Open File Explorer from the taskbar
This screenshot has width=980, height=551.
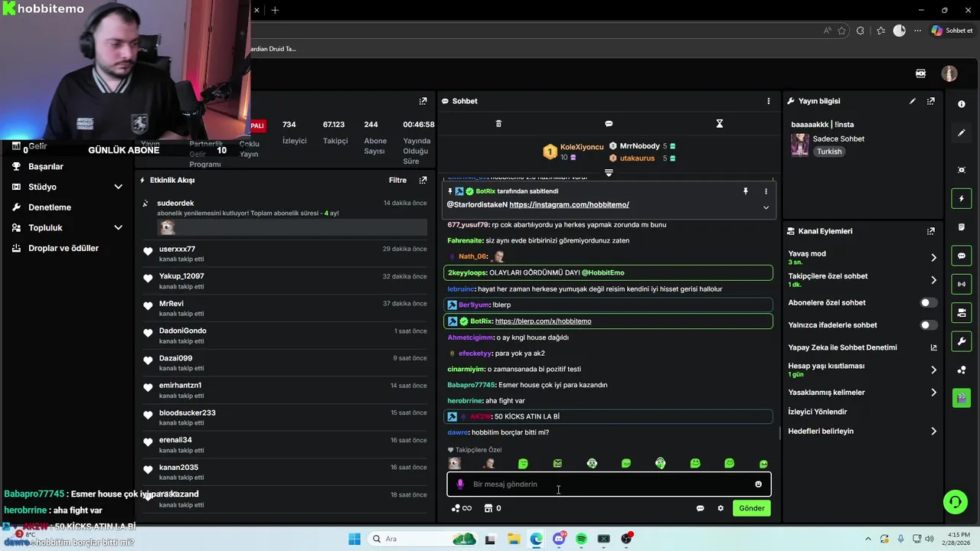pyautogui.click(x=513, y=540)
